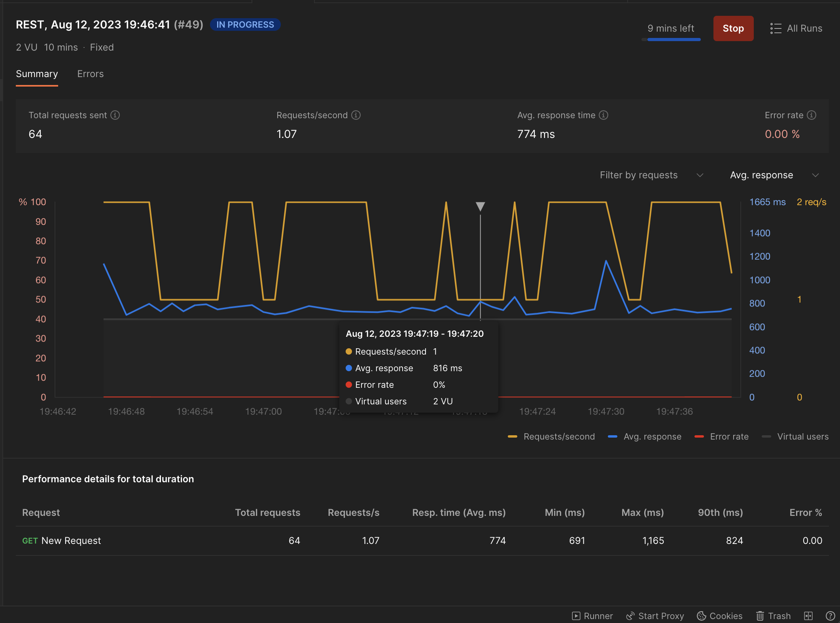Open All Runs panel
Image resolution: width=840 pixels, height=623 pixels.
click(x=795, y=28)
